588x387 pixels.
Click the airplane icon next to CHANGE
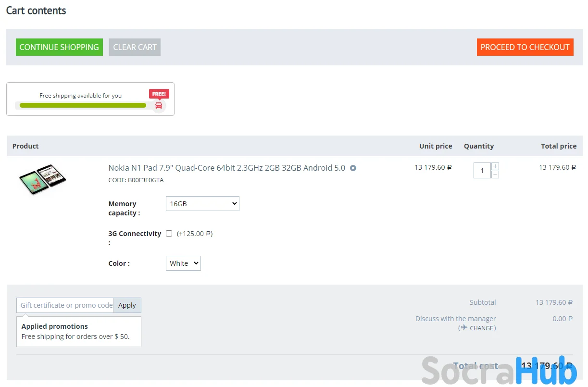[x=463, y=327]
